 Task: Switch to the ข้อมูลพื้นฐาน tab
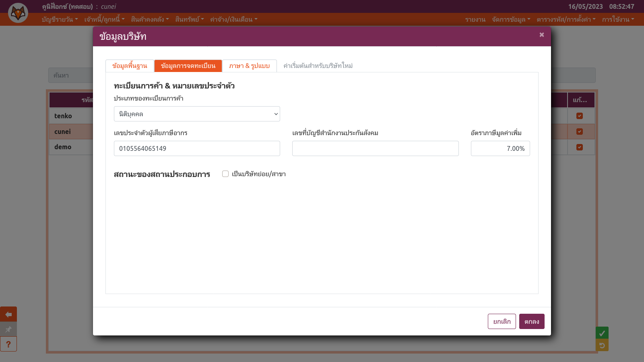130,66
